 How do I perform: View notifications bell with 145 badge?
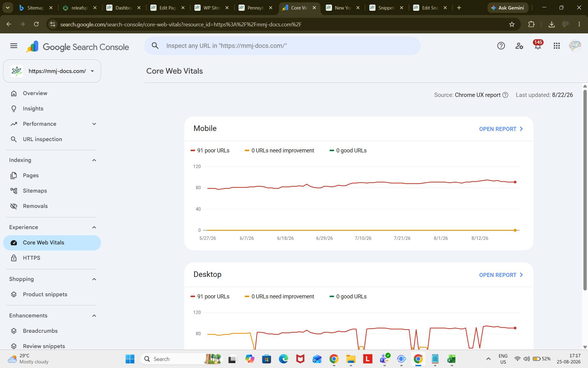pos(538,45)
